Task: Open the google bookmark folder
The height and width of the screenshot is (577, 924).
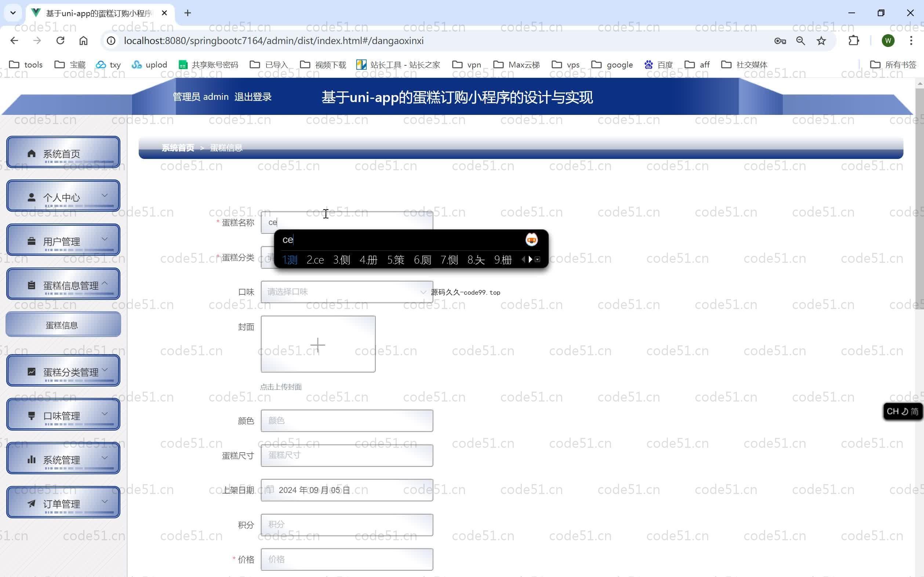Action: 612,65
